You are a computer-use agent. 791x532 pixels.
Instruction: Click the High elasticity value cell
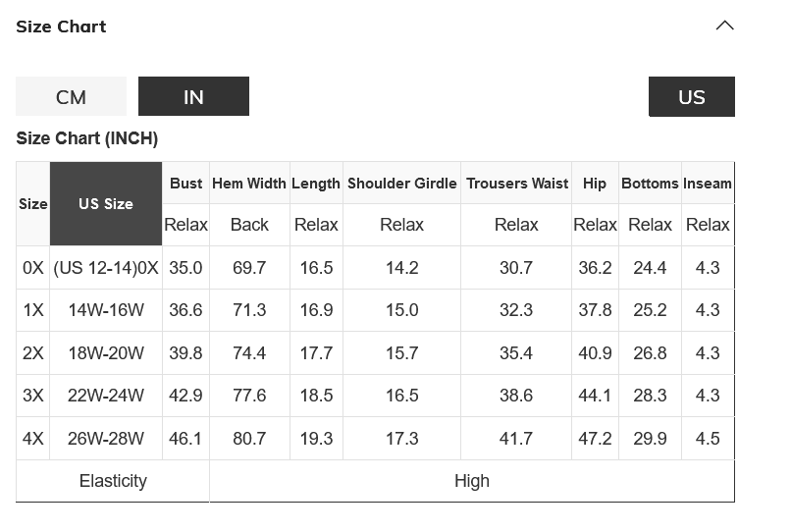coord(472,481)
